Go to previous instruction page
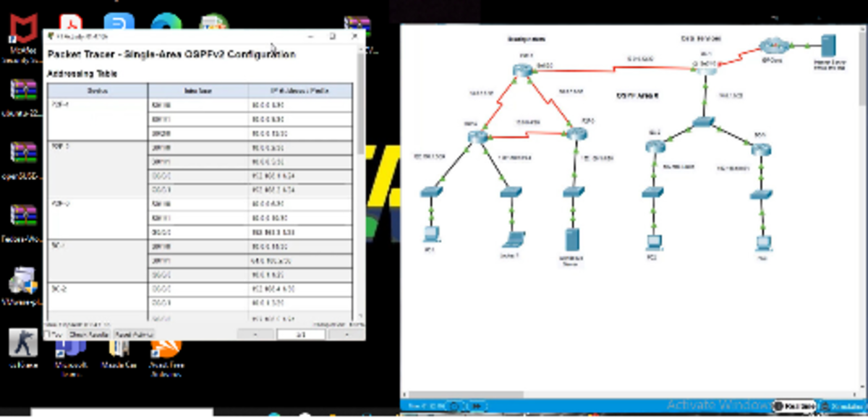 pyautogui.click(x=256, y=335)
